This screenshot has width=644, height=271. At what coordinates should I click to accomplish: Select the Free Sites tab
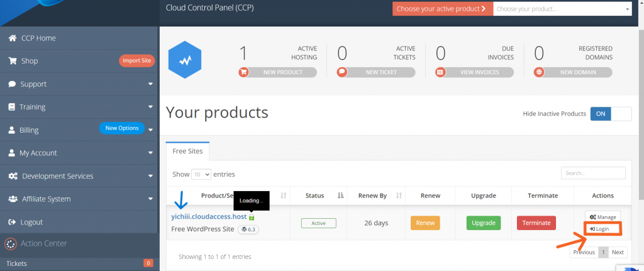187,151
